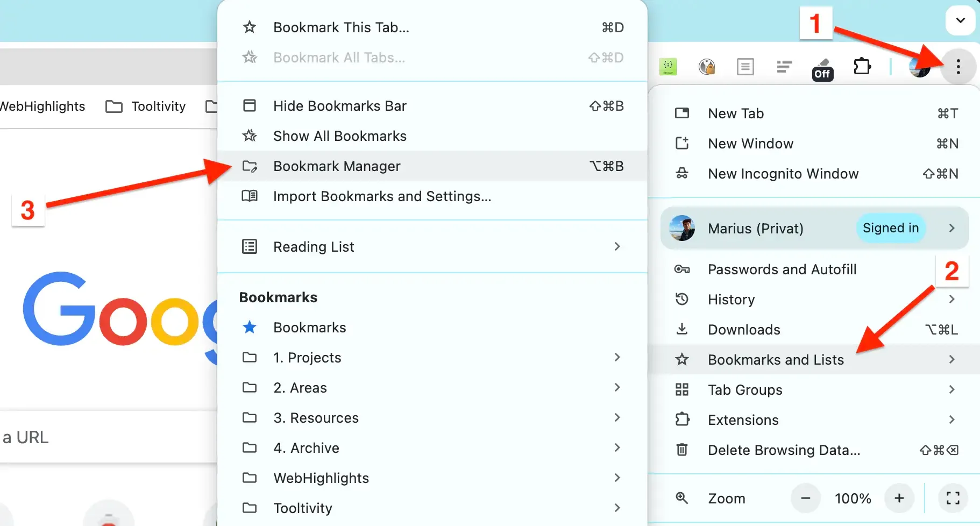This screenshot has height=526, width=980.
Task: Click the 1. Projects folder icon
Action: (250, 357)
